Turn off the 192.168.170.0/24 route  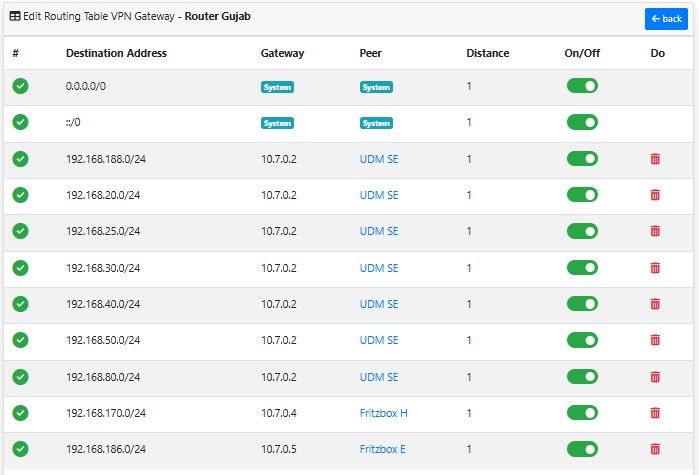tap(582, 413)
